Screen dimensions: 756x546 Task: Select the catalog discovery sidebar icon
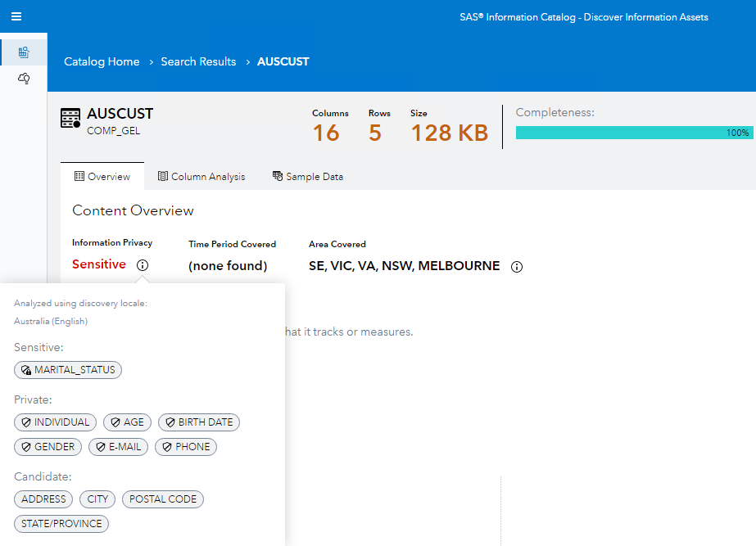coord(24,52)
